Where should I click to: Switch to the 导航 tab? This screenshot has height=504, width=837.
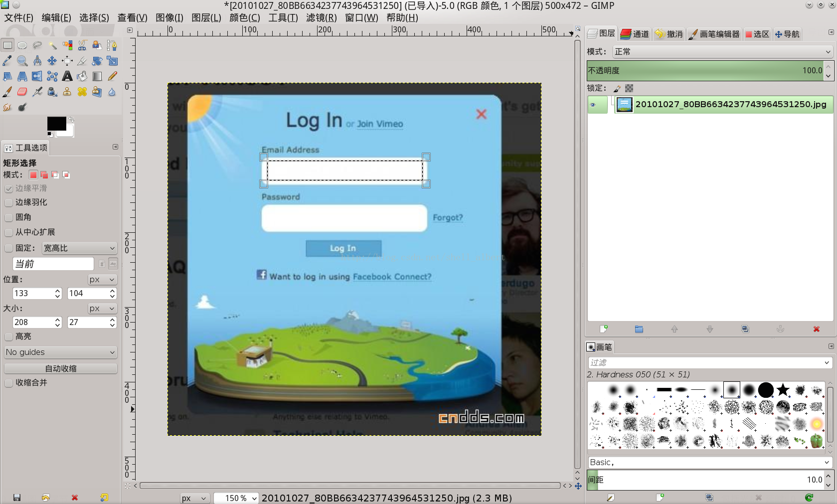[787, 34]
